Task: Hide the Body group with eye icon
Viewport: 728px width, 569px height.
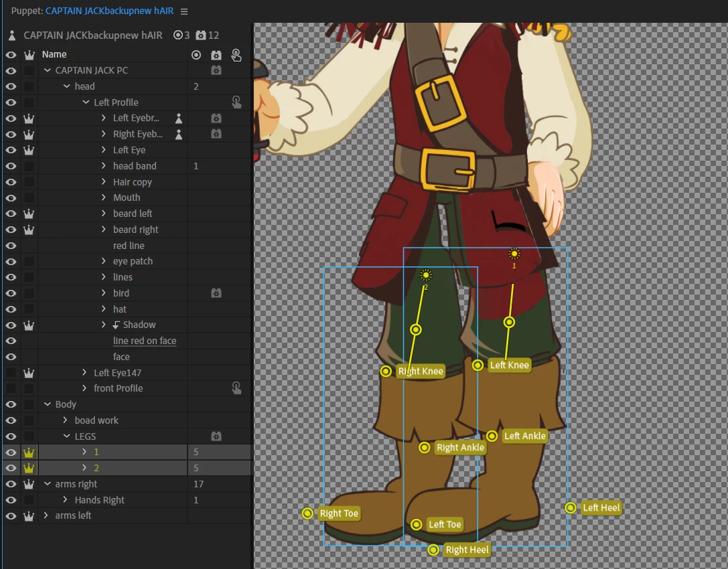Action: pos(11,404)
